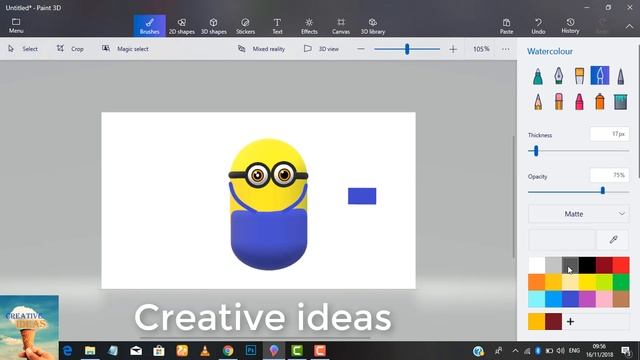Open Mixed reality view
This screenshot has width=640, height=360.
(262, 49)
